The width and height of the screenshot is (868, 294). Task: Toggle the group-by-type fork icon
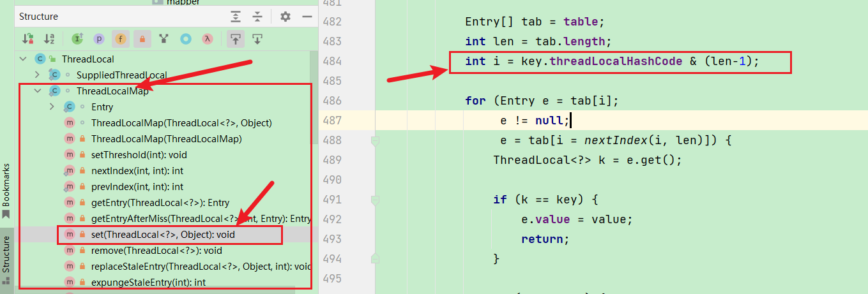pyautogui.click(x=164, y=39)
